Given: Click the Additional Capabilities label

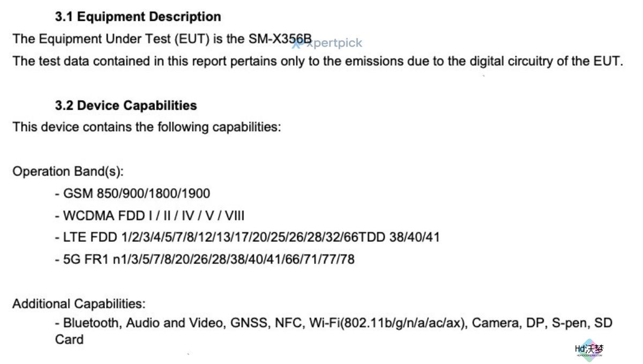Looking at the screenshot, I should tap(79, 304).
